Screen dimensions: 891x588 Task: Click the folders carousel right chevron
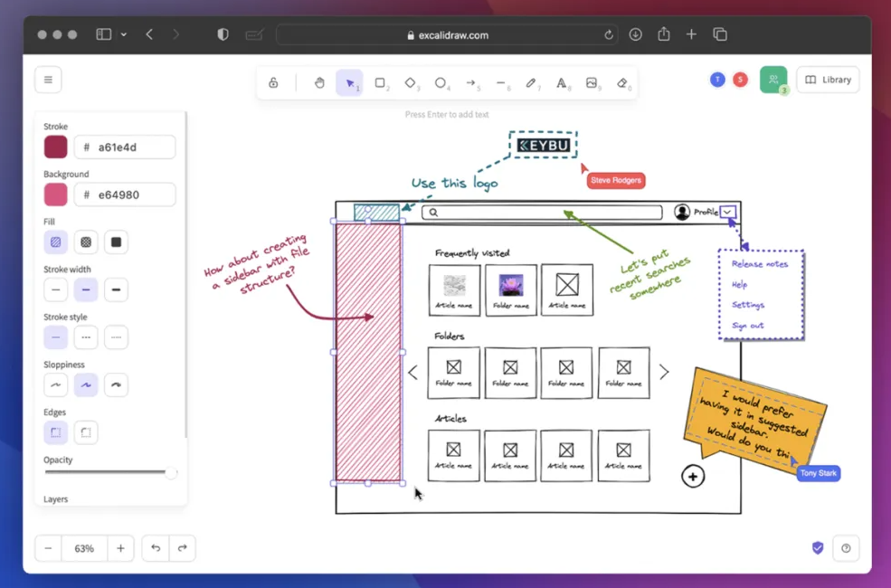tap(664, 372)
